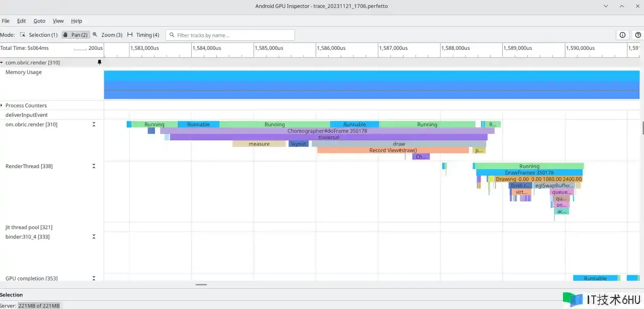Click the search icon in filter box
This screenshot has width=644, height=309.
[172, 35]
